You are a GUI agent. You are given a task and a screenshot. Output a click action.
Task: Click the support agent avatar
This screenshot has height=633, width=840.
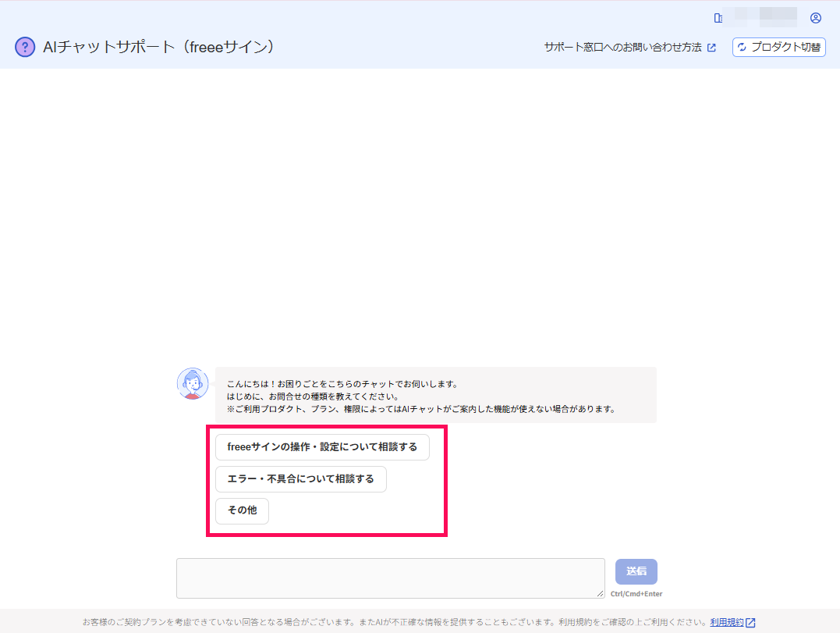tap(193, 384)
